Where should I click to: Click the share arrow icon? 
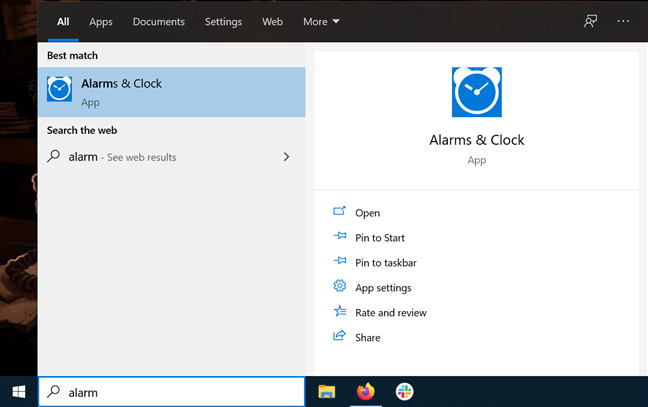(x=339, y=335)
